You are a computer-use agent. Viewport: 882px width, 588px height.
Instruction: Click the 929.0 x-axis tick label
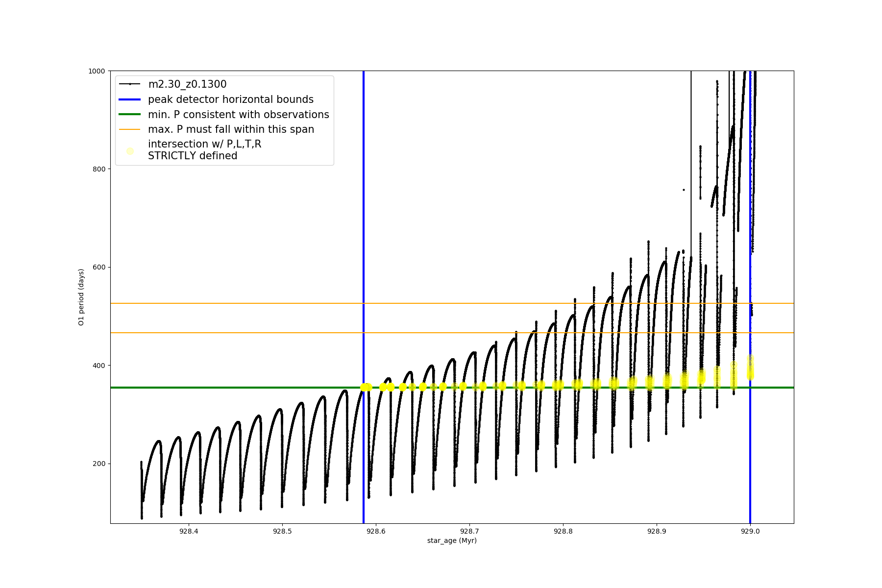pyautogui.click(x=750, y=531)
